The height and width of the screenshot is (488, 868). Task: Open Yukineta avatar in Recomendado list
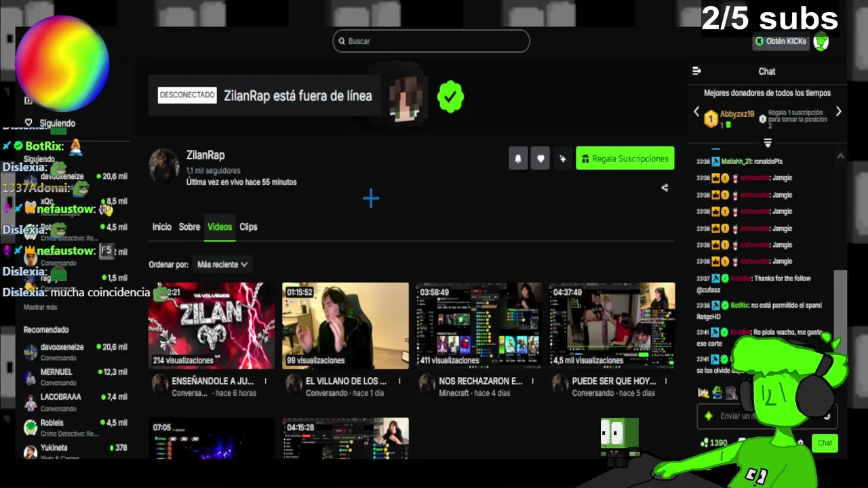pos(31,451)
